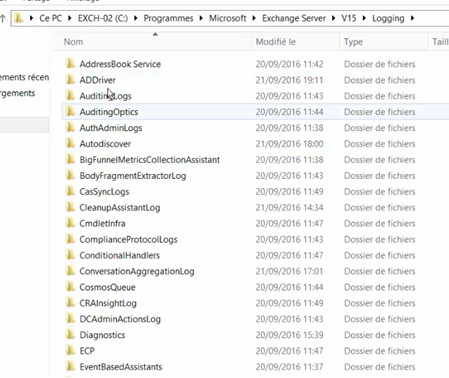Click the DCAdminActionsLog folder icon

(70, 319)
